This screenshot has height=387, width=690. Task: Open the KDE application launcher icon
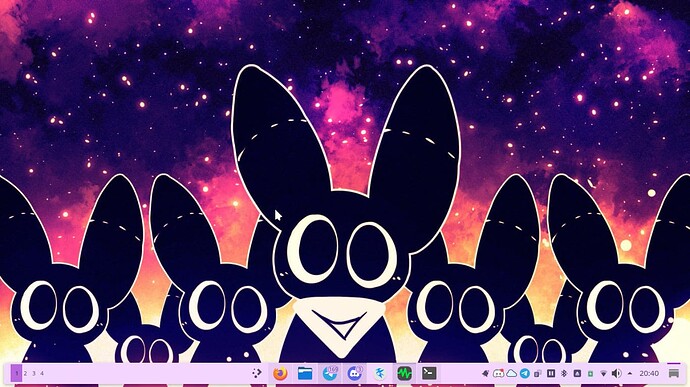click(257, 373)
